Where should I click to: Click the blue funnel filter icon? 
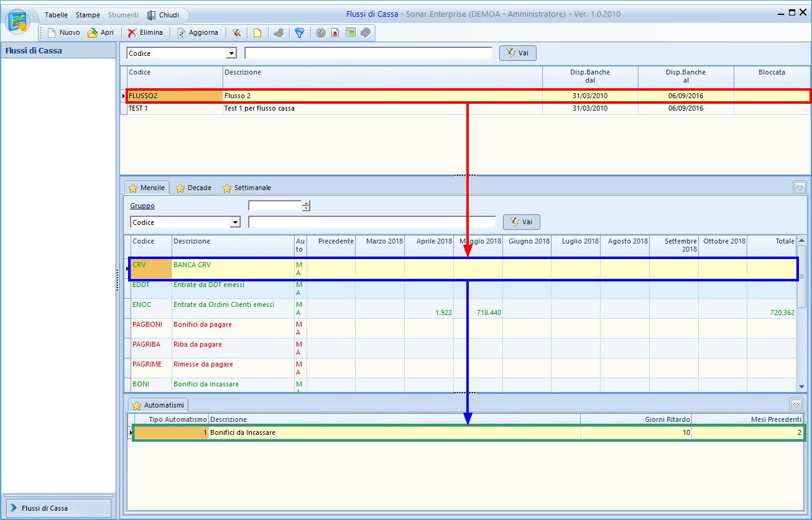[x=299, y=33]
